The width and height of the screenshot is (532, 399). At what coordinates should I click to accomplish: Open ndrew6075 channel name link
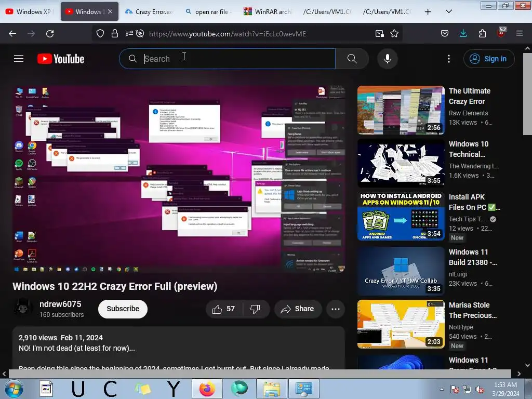(x=60, y=304)
